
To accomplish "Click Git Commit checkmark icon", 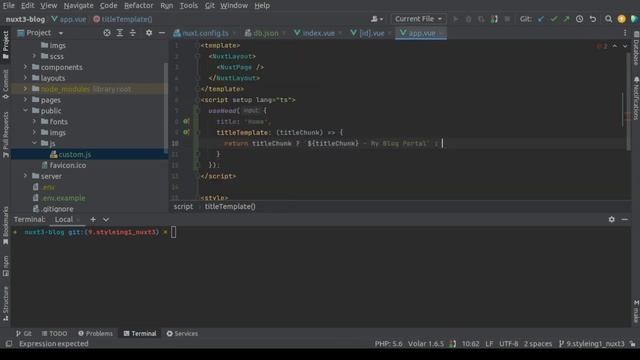I will tap(553, 19).
